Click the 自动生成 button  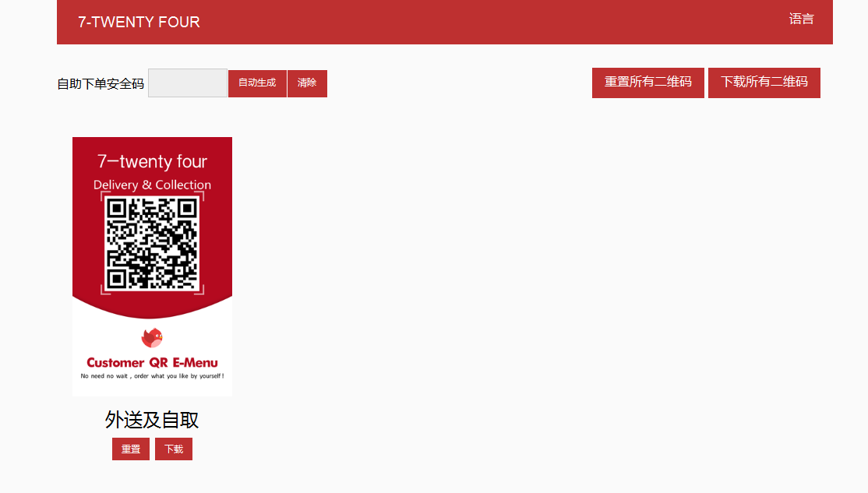[257, 83]
